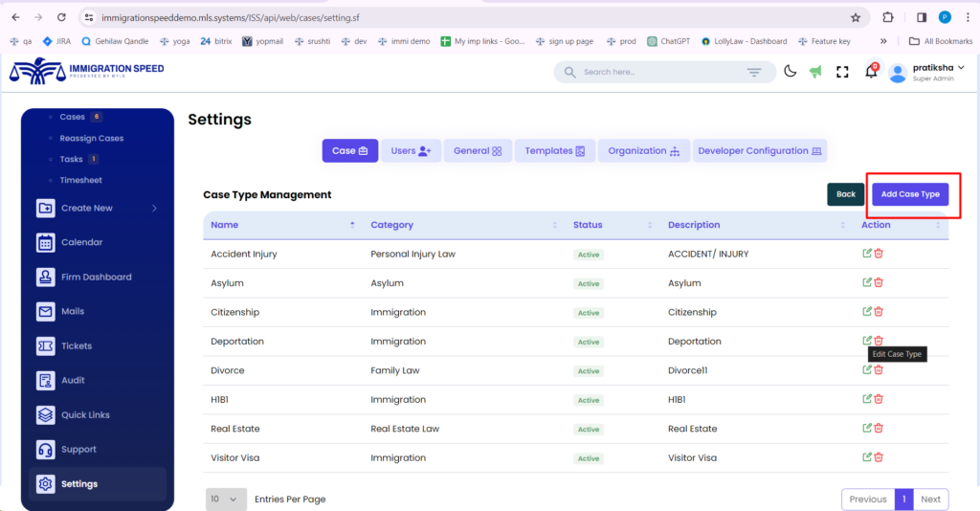This screenshot has height=511, width=980.
Task: Sort table by Category column
Action: [463, 225]
